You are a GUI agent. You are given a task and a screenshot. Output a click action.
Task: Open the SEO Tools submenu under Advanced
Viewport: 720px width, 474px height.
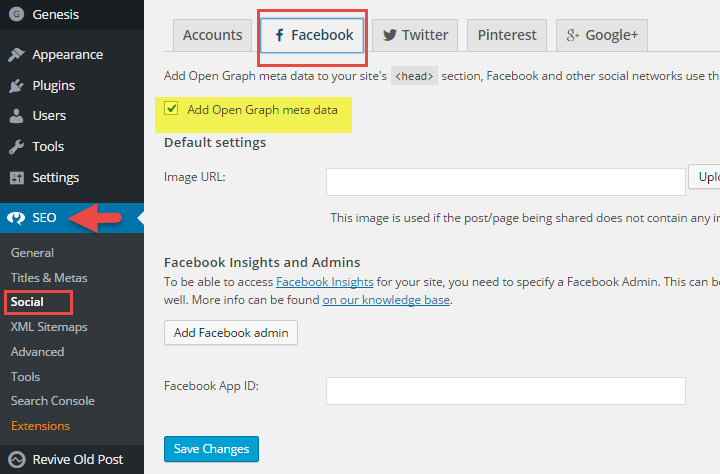[25, 377]
